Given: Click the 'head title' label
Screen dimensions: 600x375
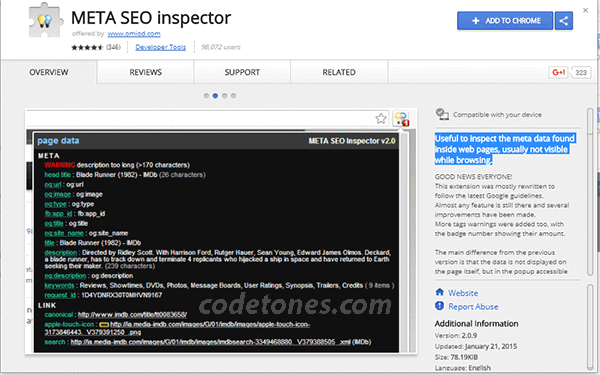Looking at the screenshot, I should point(57,174).
